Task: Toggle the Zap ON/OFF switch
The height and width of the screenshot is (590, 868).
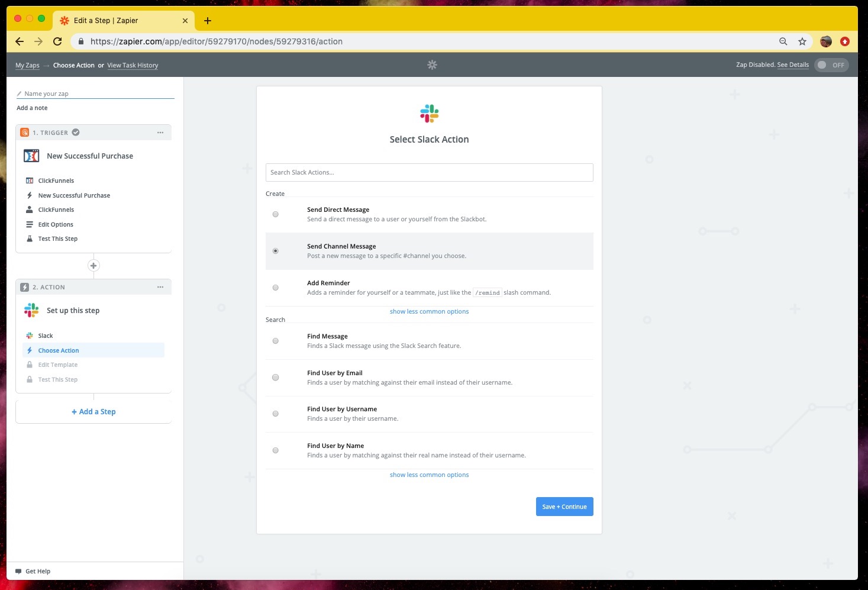Action: point(831,65)
